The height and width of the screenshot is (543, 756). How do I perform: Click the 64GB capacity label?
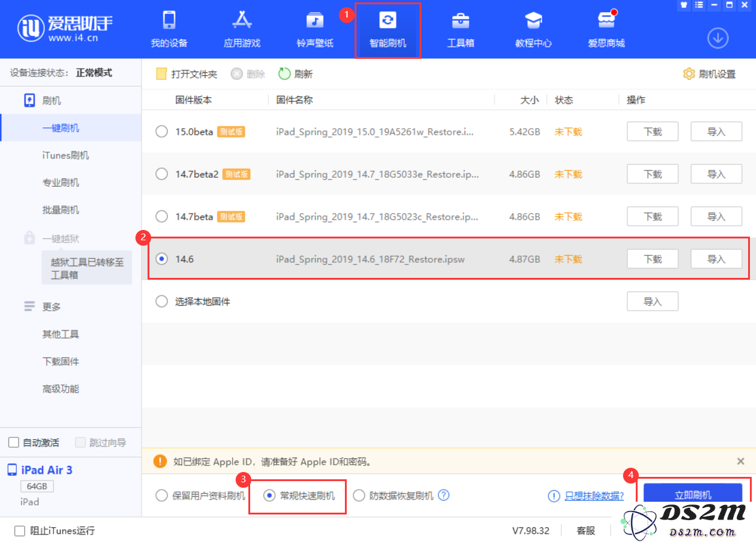[x=37, y=487]
